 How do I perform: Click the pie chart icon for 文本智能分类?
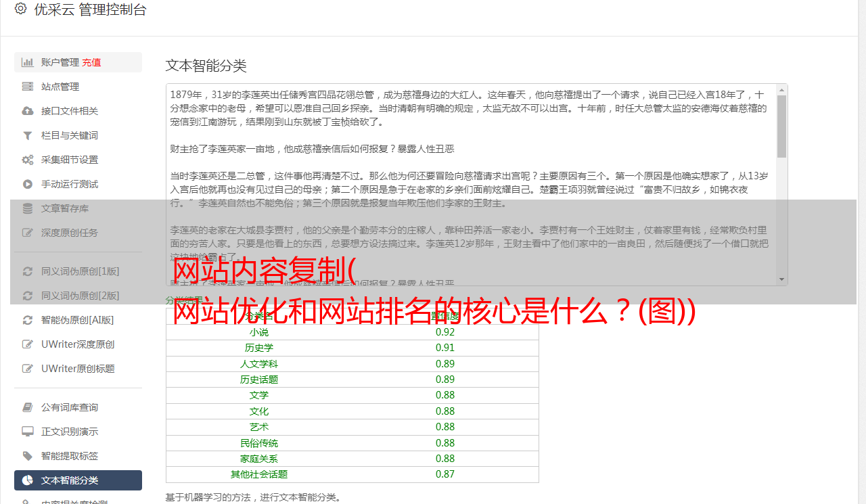point(28,480)
